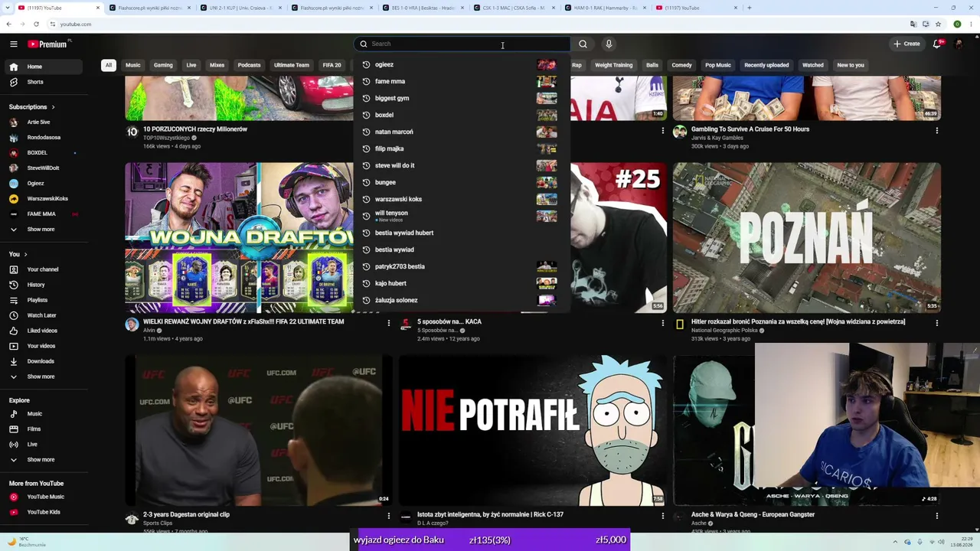Viewport: 980px width, 551px height.
Task: Expand Show more below Downloads
Action: click(x=44, y=377)
